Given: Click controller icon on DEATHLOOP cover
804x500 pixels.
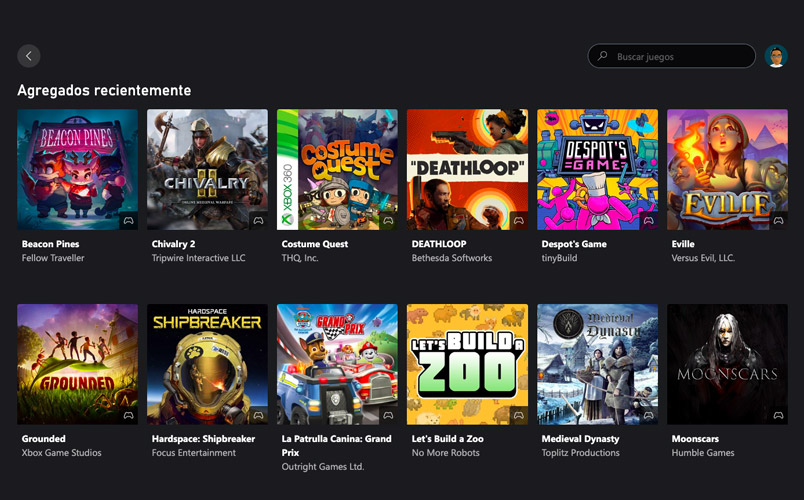Looking at the screenshot, I should pos(518,221).
